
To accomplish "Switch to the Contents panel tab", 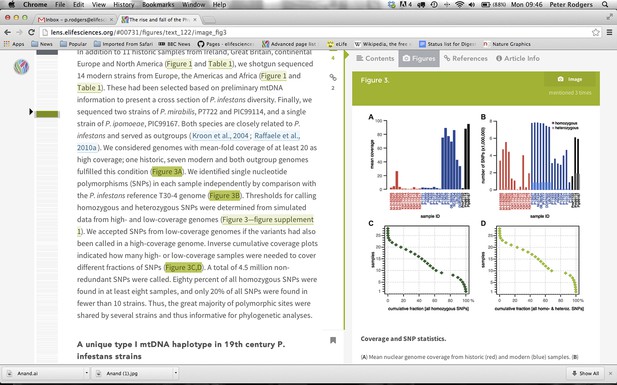I will (x=375, y=58).
